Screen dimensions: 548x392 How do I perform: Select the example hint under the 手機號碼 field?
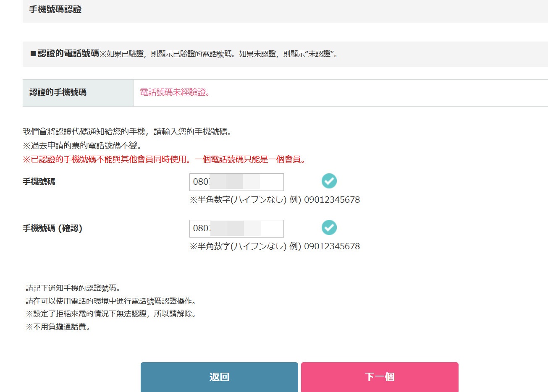coord(275,200)
